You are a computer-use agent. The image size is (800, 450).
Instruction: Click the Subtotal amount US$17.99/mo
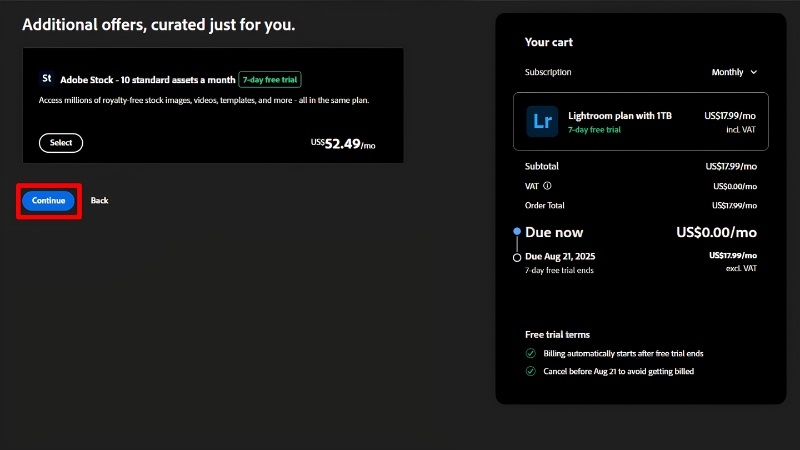tap(731, 166)
